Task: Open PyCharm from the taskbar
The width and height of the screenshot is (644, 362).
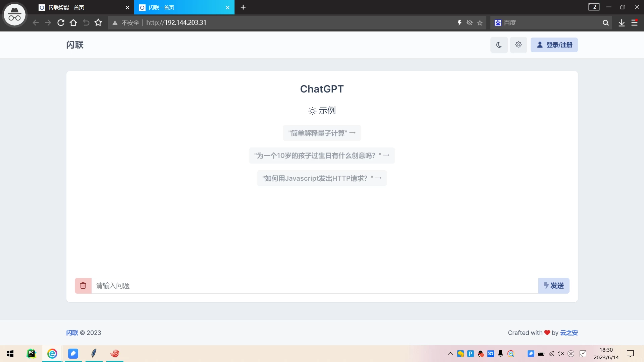Action: pyautogui.click(x=31, y=354)
